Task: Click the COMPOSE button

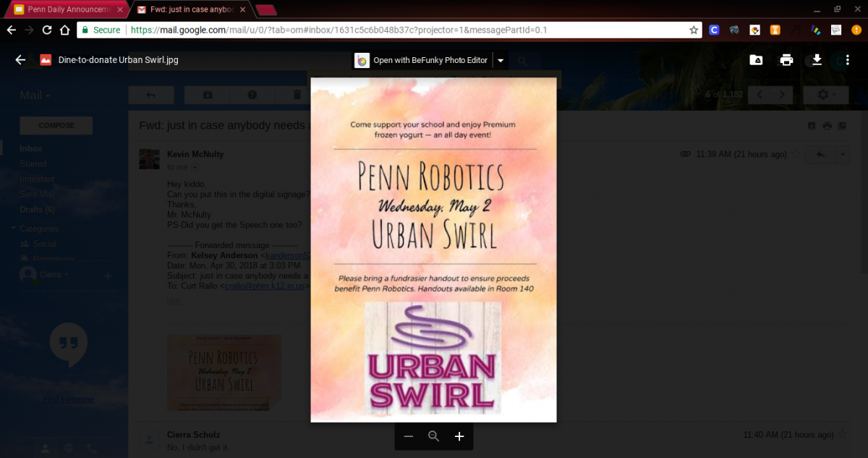Action: [x=56, y=125]
